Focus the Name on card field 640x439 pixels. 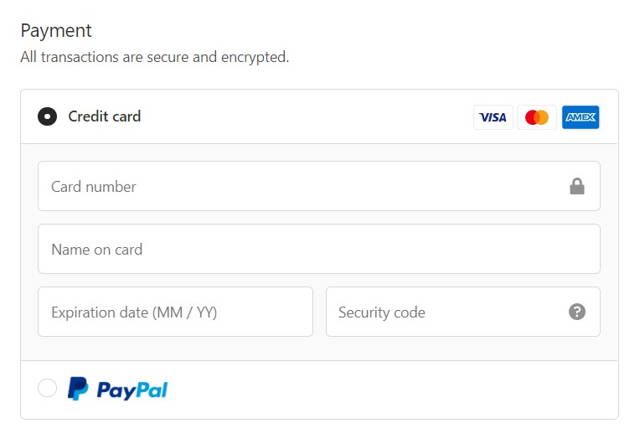(x=319, y=249)
